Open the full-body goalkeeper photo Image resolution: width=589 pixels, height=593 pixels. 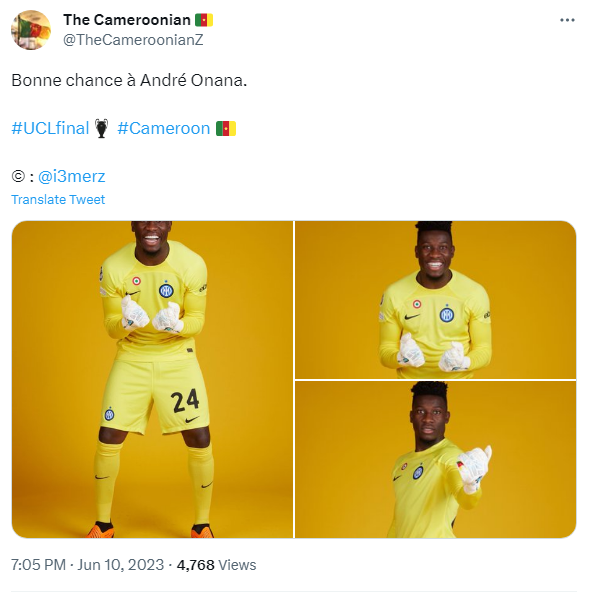[x=152, y=379]
